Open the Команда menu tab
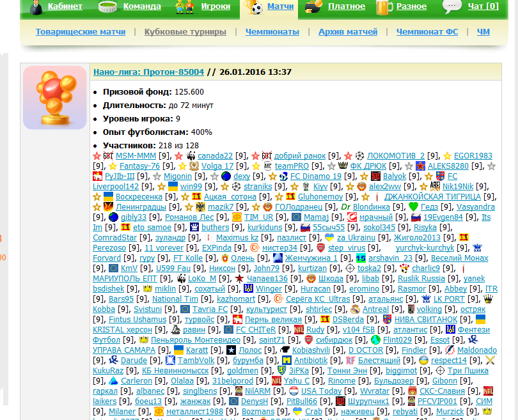Image resolution: width=518 pixels, height=420 pixels. tap(141, 7)
